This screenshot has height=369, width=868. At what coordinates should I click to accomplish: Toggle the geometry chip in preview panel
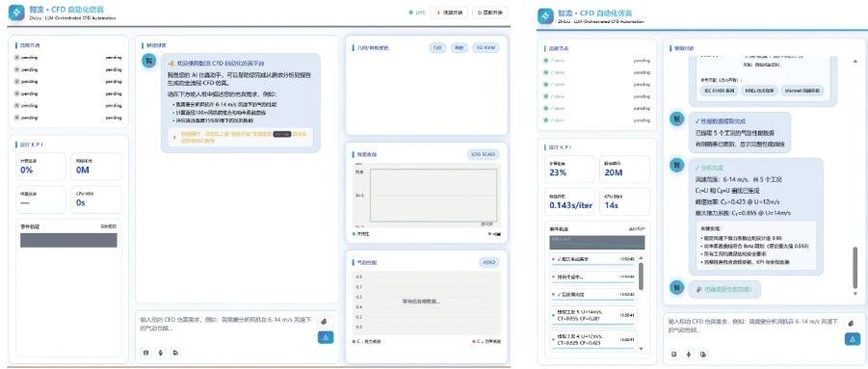437,48
